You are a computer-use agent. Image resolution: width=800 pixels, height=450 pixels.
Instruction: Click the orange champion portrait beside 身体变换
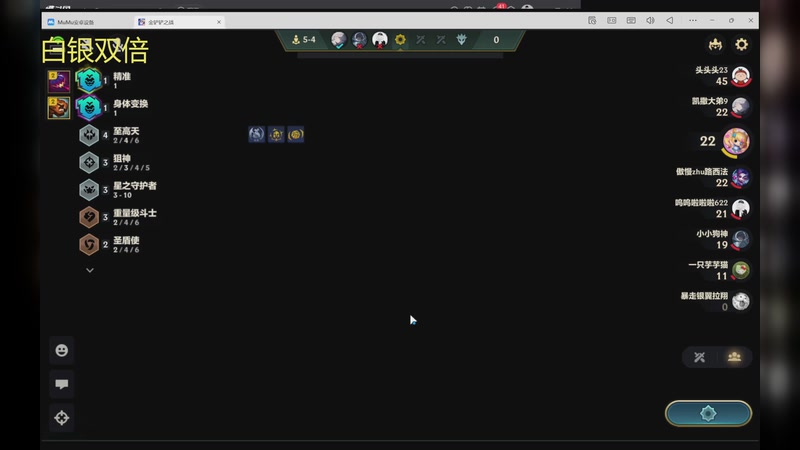tap(59, 108)
